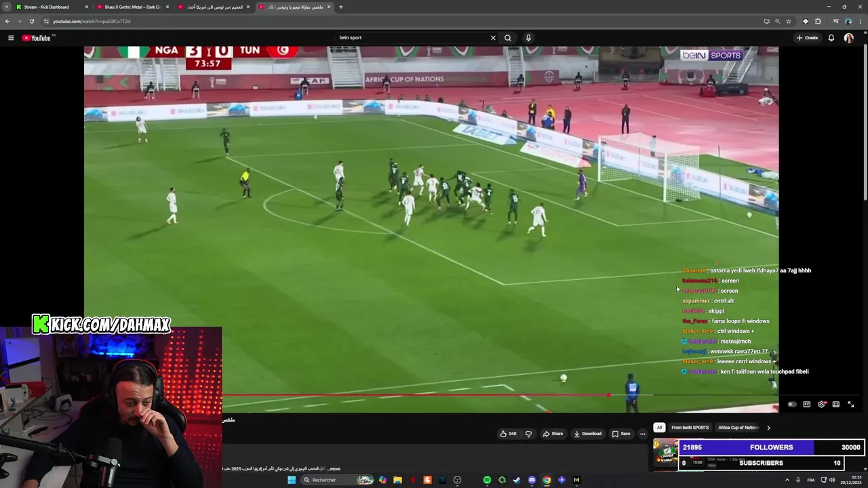
Task: Bookmark this page with the star icon
Action: click(789, 21)
